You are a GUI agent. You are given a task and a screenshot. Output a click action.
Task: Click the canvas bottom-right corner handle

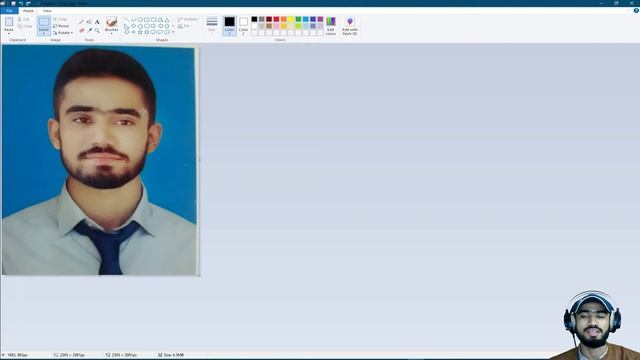(x=199, y=276)
